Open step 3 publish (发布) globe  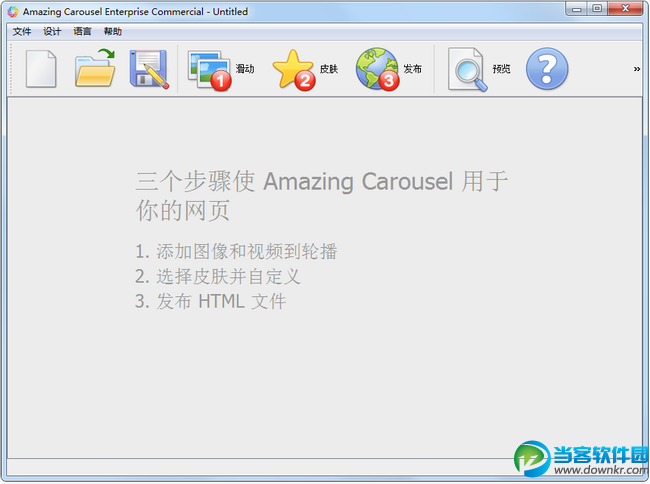click(x=389, y=69)
